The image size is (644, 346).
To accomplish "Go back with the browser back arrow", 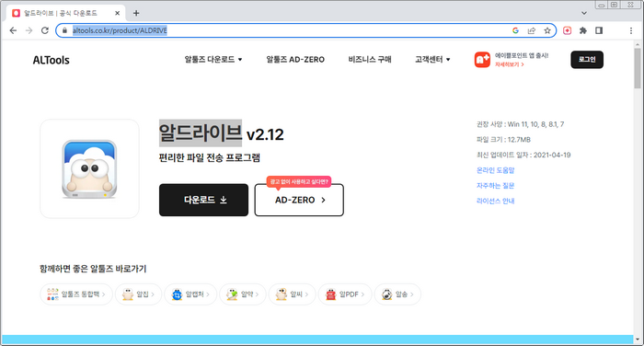I will coord(13,30).
